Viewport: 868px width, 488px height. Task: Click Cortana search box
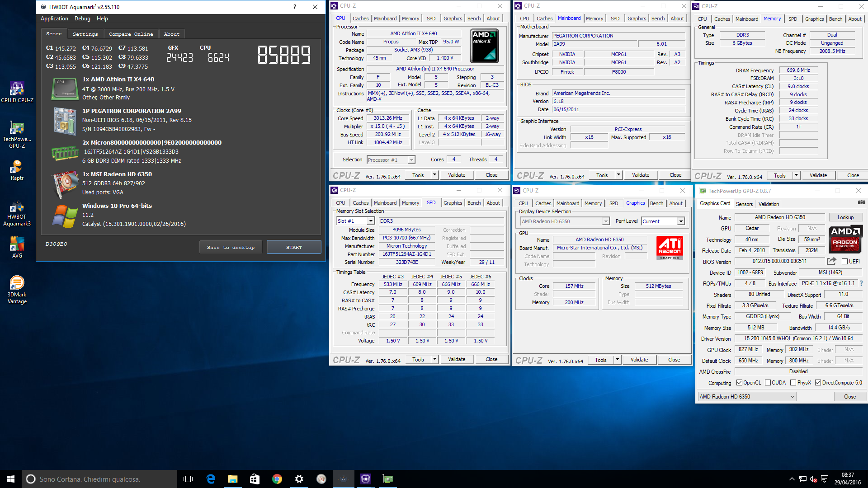(x=99, y=479)
